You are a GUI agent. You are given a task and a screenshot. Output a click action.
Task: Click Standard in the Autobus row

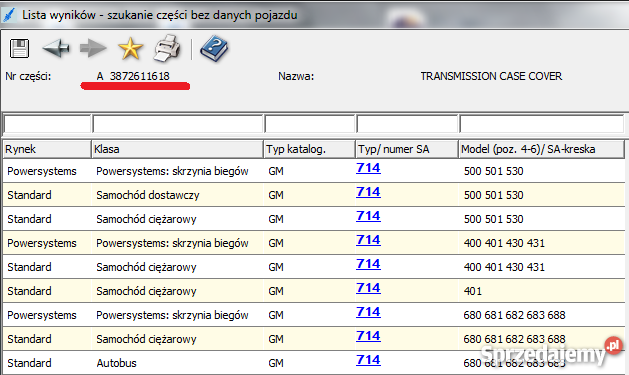(29, 363)
